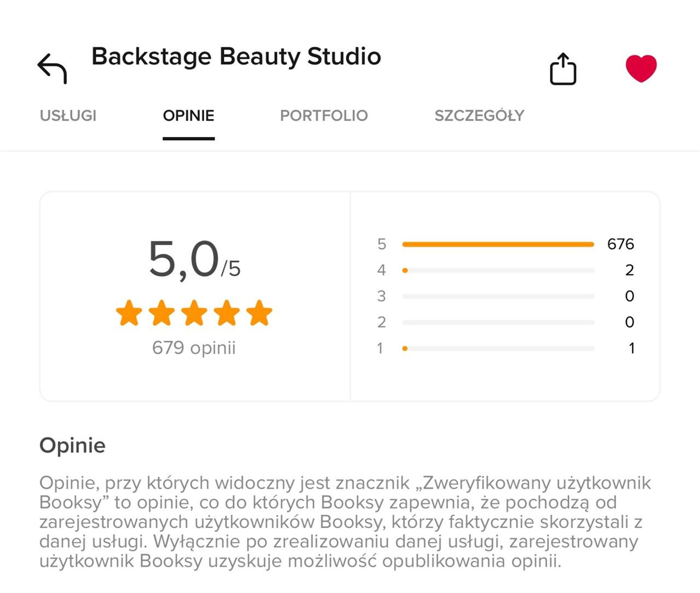
Task: Click the third orange star icon
Action: [194, 313]
